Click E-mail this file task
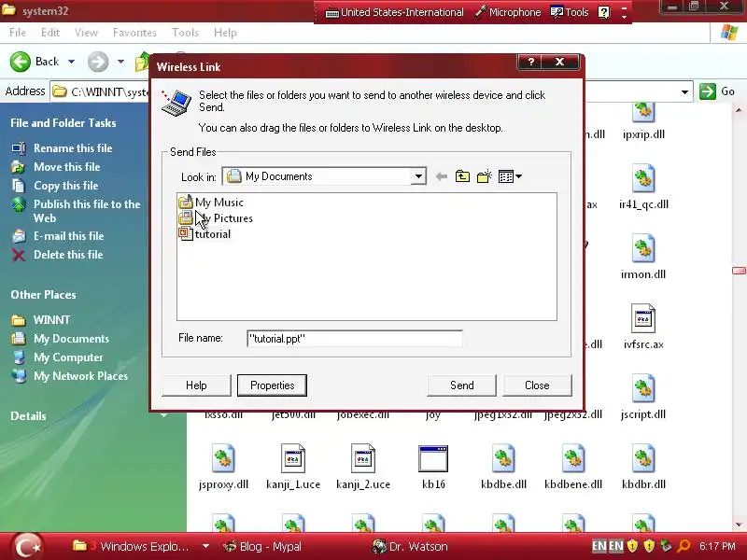Viewport: 747px width, 560px height. [68, 236]
